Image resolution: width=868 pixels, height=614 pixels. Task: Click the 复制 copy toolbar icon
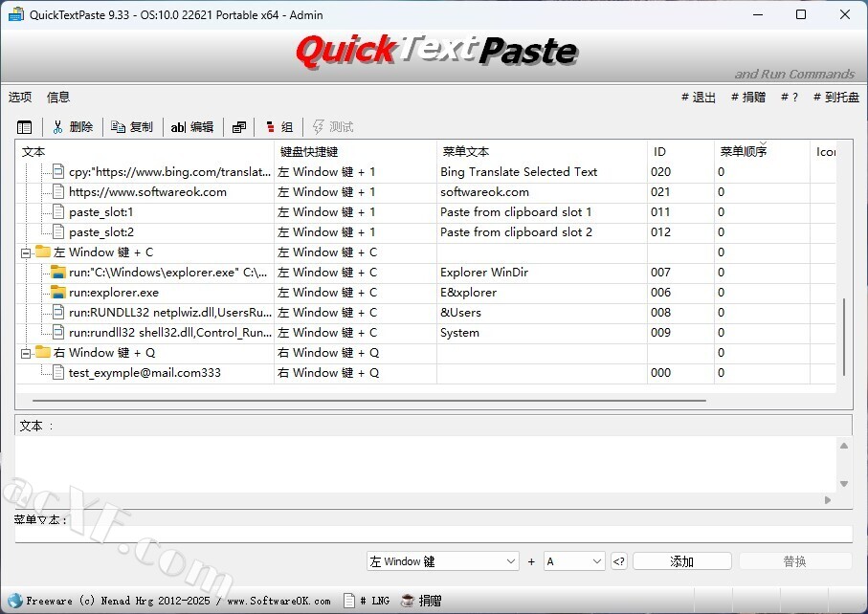(119, 127)
